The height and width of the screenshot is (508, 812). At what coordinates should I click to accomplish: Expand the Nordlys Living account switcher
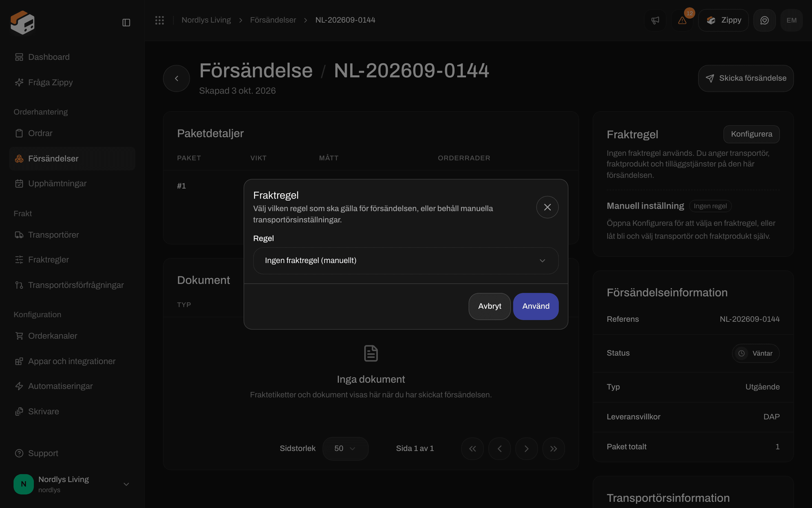coord(72,484)
